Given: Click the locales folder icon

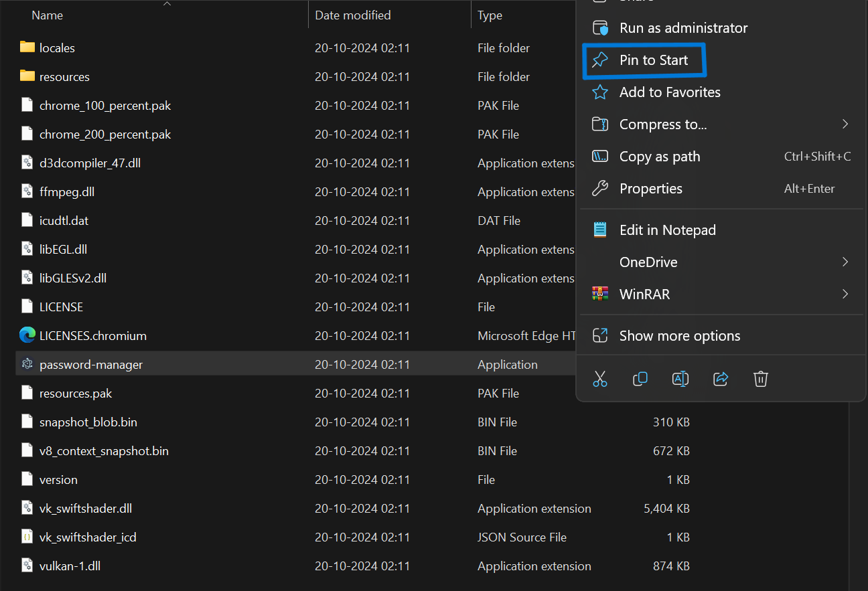Looking at the screenshot, I should coord(27,48).
